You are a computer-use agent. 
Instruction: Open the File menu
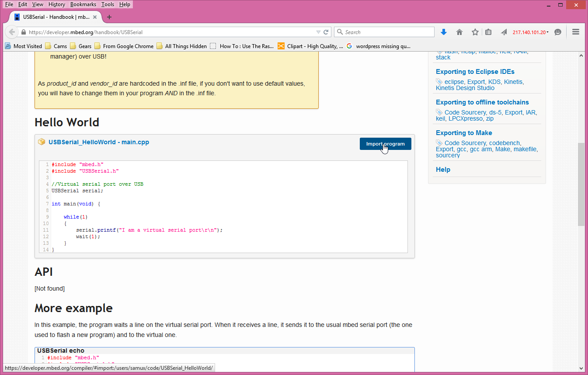pos(9,4)
